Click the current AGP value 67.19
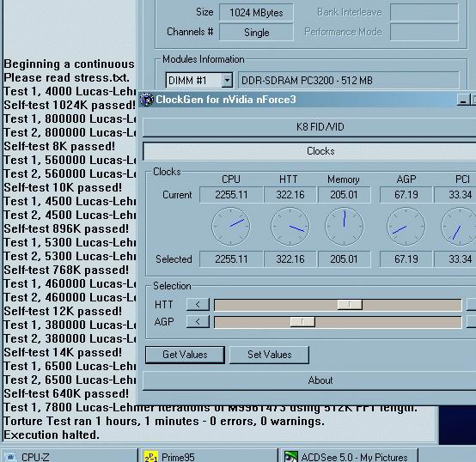The image size is (476, 462). point(406,195)
